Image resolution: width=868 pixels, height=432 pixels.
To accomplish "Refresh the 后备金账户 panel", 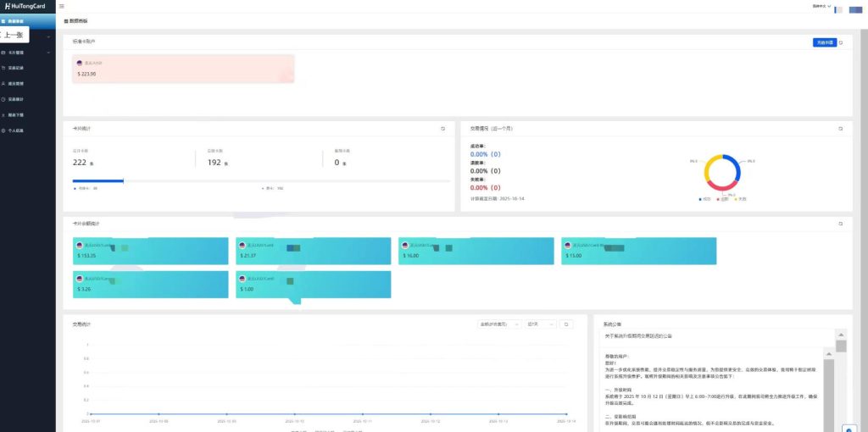I will click(x=841, y=42).
